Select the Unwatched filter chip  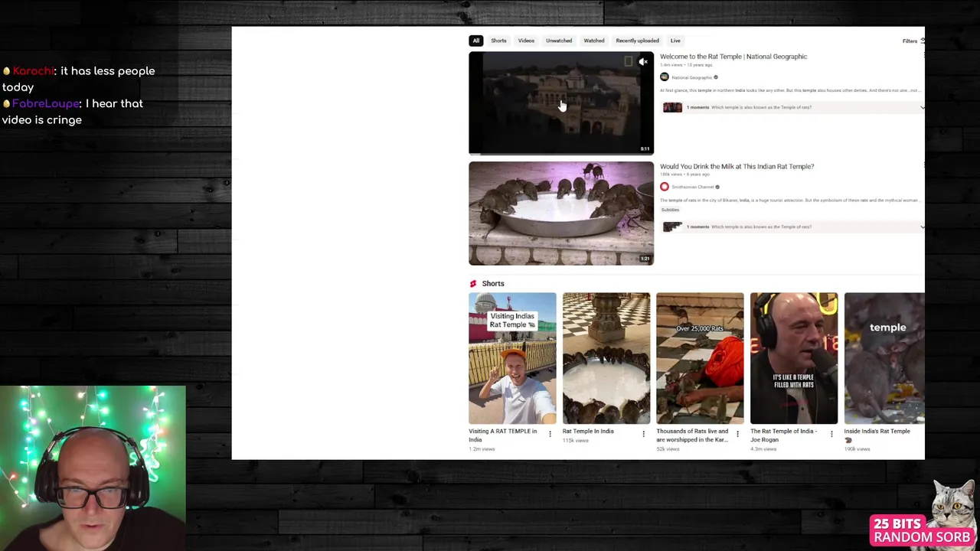click(559, 41)
